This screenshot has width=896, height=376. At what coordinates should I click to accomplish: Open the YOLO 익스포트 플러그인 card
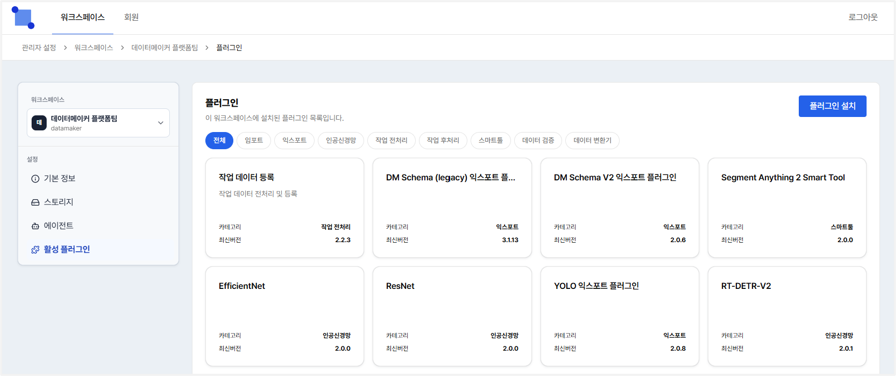619,316
